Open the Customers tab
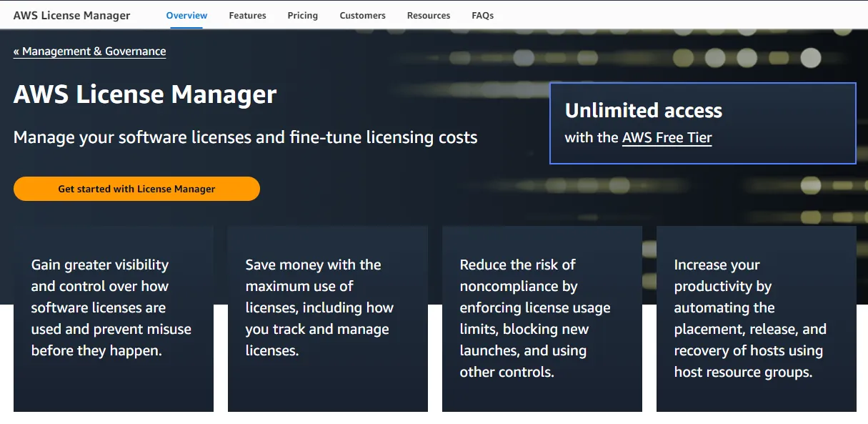Viewport: 868px width, 424px height. point(362,15)
